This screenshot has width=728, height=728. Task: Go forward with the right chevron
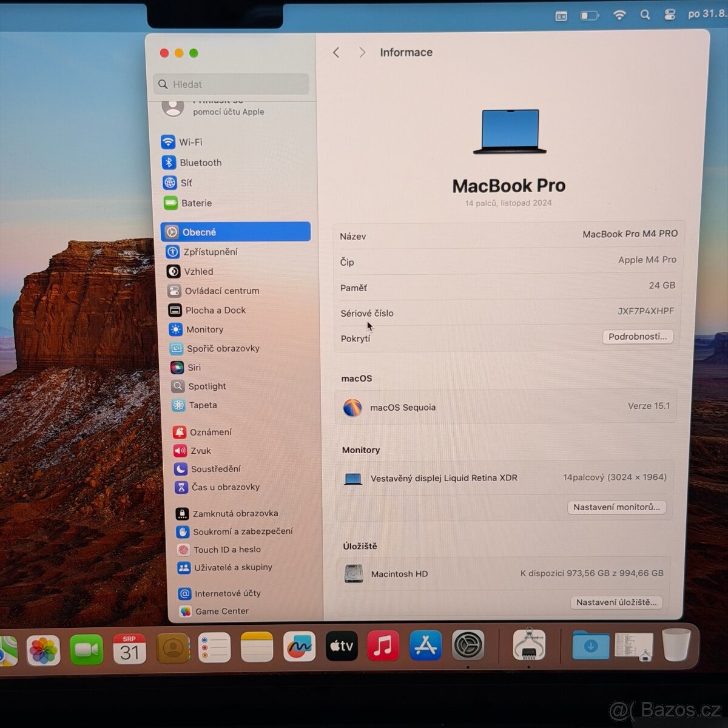point(362,53)
